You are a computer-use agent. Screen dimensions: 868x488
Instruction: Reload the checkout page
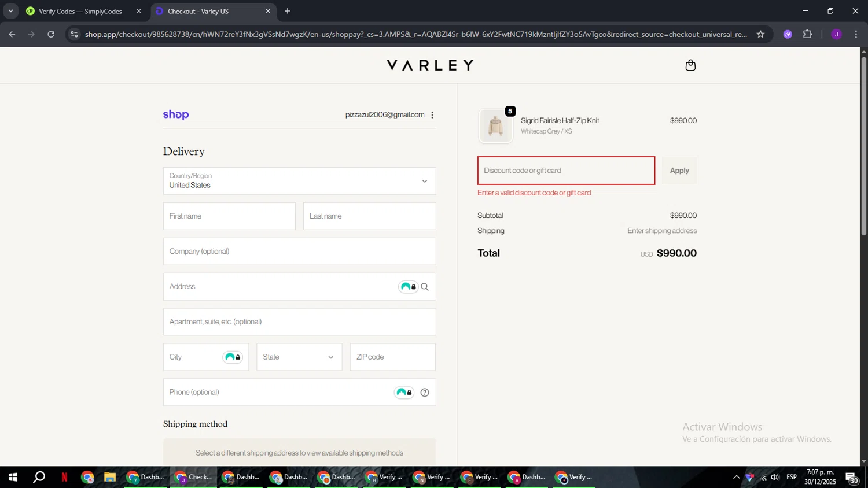point(51,34)
